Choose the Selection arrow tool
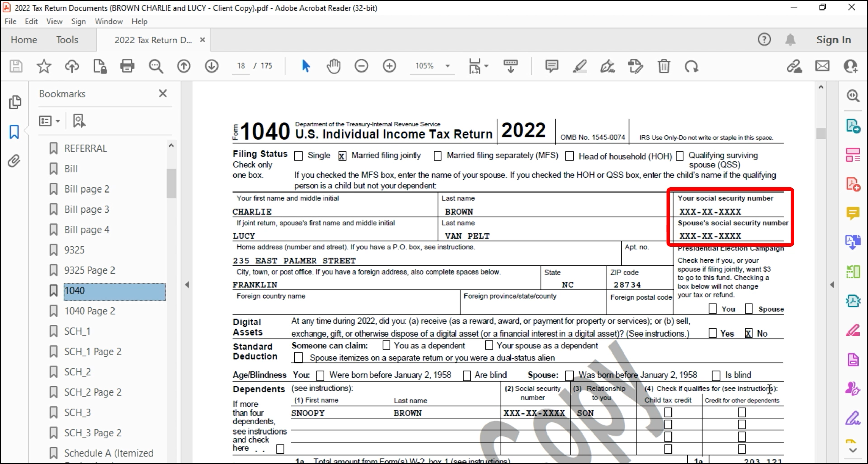The image size is (868, 464). point(306,66)
